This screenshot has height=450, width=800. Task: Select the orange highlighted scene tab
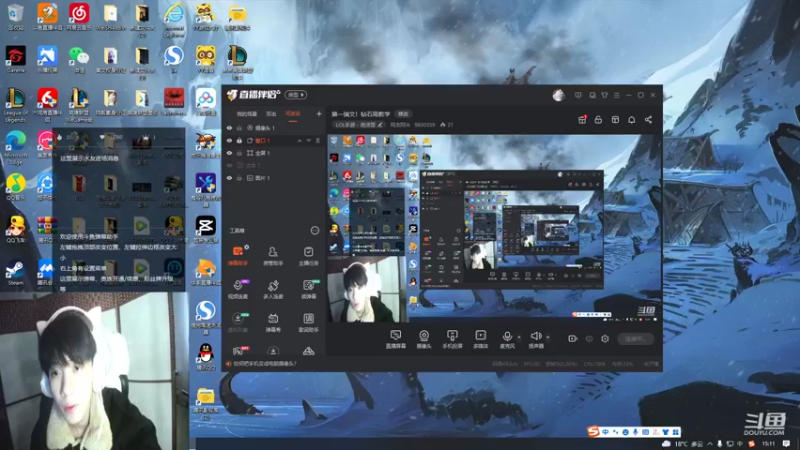[293, 114]
